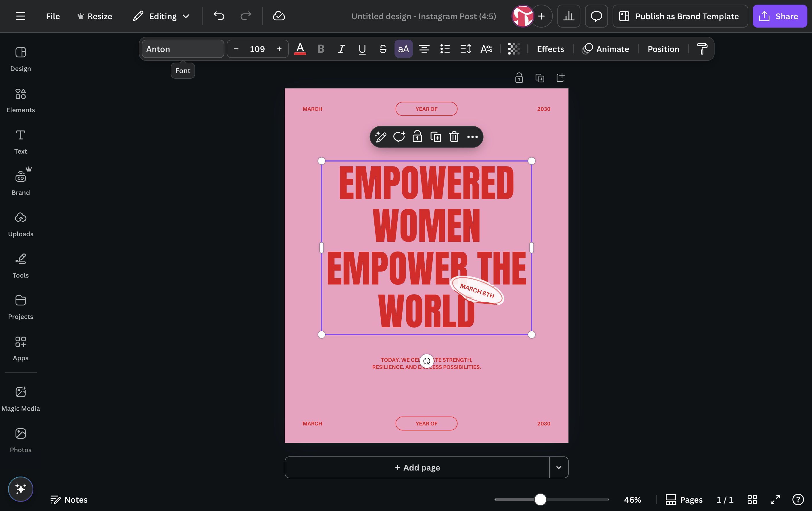Toggle italic formatting

click(x=341, y=49)
